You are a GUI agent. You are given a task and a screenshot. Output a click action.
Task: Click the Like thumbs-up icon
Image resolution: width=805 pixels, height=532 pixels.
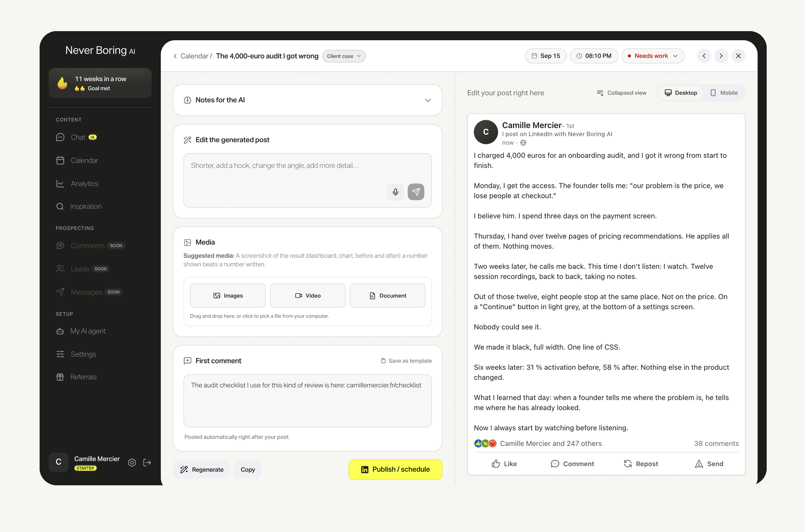tap(496, 464)
